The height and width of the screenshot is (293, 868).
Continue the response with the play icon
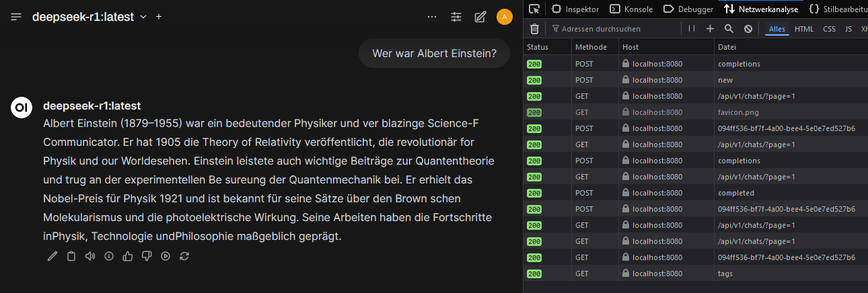click(166, 256)
